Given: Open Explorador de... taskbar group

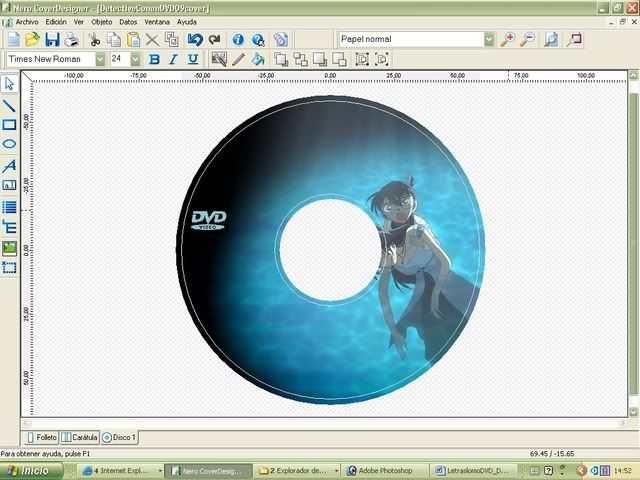Looking at the screenshot, I should coord(298,471).
